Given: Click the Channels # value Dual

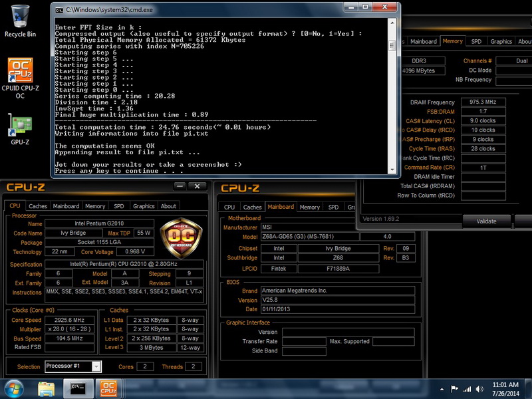Looking at the screenshot, I should pos(513,61).
